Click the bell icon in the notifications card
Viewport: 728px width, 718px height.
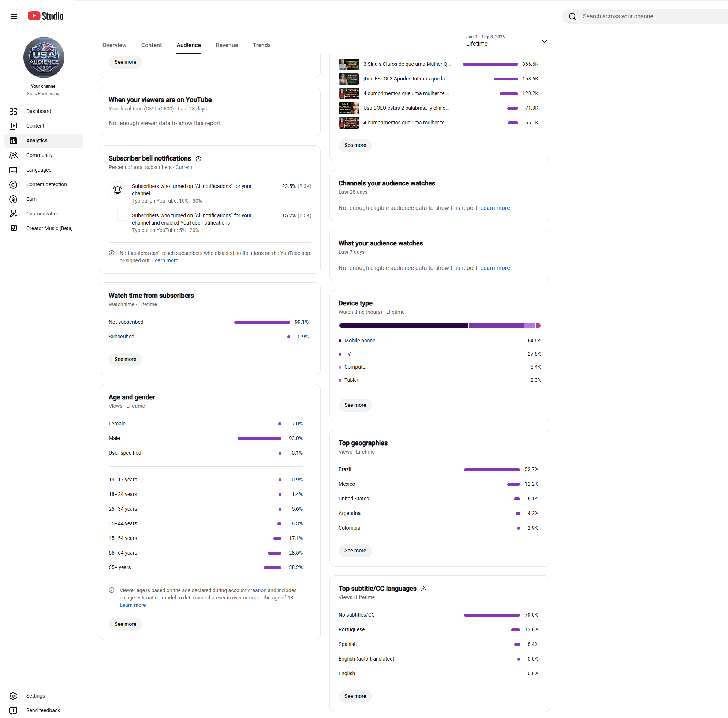click(117, 191)
